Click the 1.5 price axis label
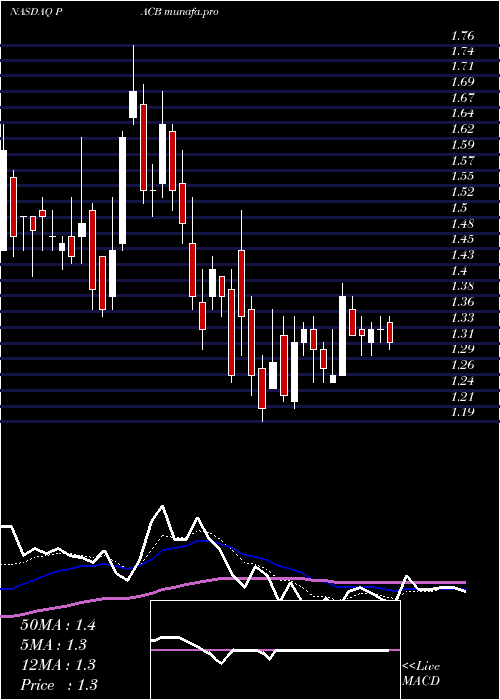Screen dimensions: 500x700 point(459,208)
